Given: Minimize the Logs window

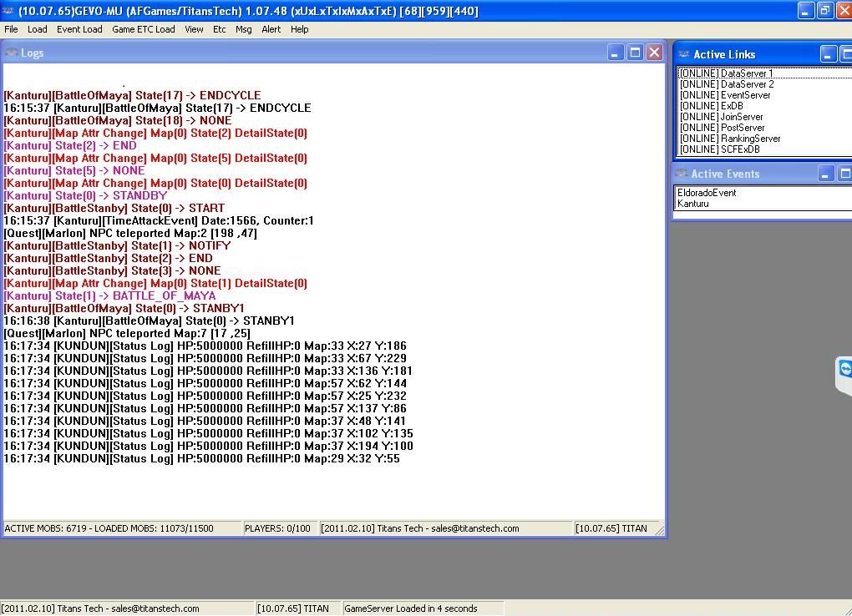Looking at the screenshot, I should click(616, 53).
